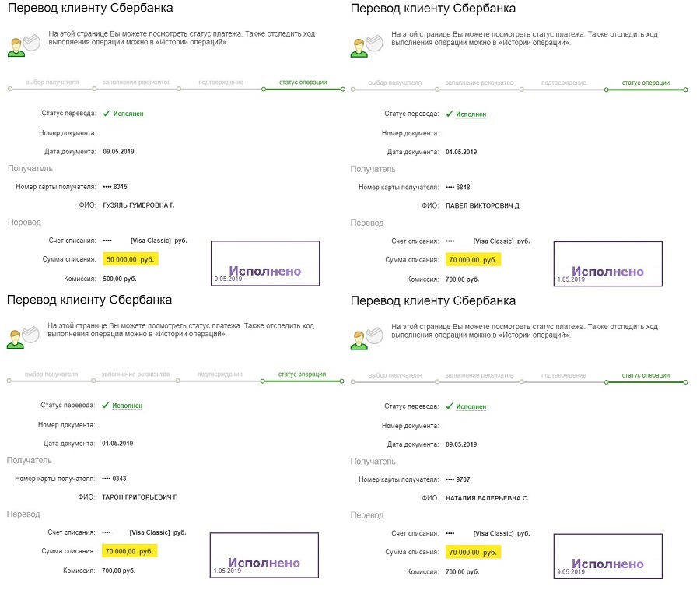The height and width of the screenshot is (590, 700).
Task: Click the green checkmark next to Исполнен for card 8315
Action: 107,113
